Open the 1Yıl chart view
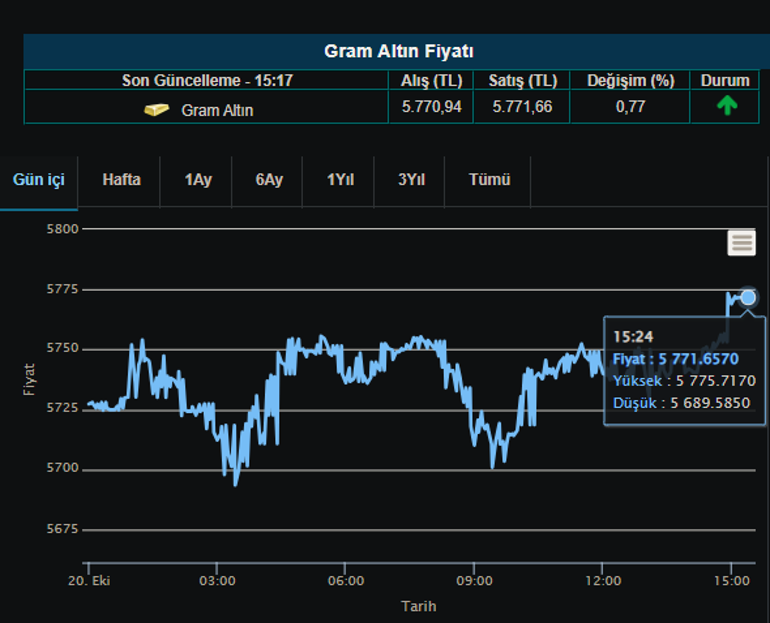Viewport: 770px width, 623px height. click(x=340, y=180)
